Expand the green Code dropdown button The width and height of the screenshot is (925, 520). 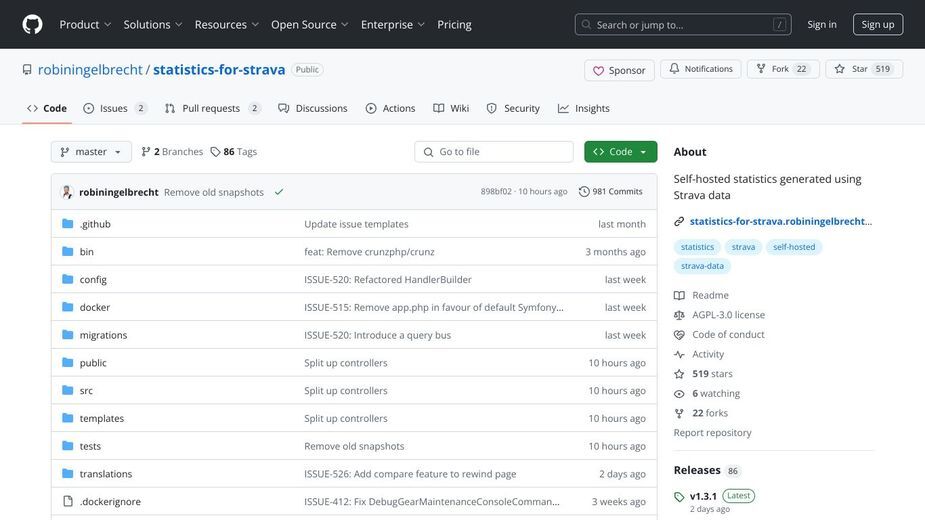coord(621,152)
